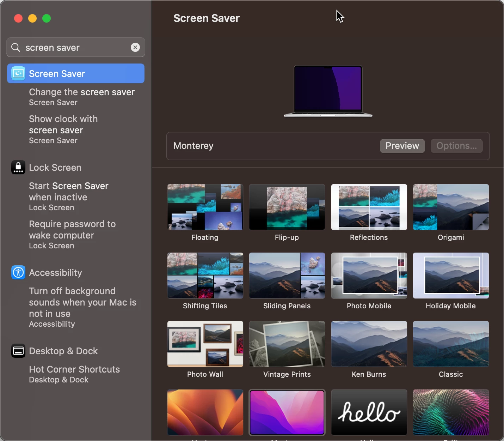The image size is (504, 441).
Task: Minimize the window with the yellow button
Action: pyautogui.click(x=32, y=18)
